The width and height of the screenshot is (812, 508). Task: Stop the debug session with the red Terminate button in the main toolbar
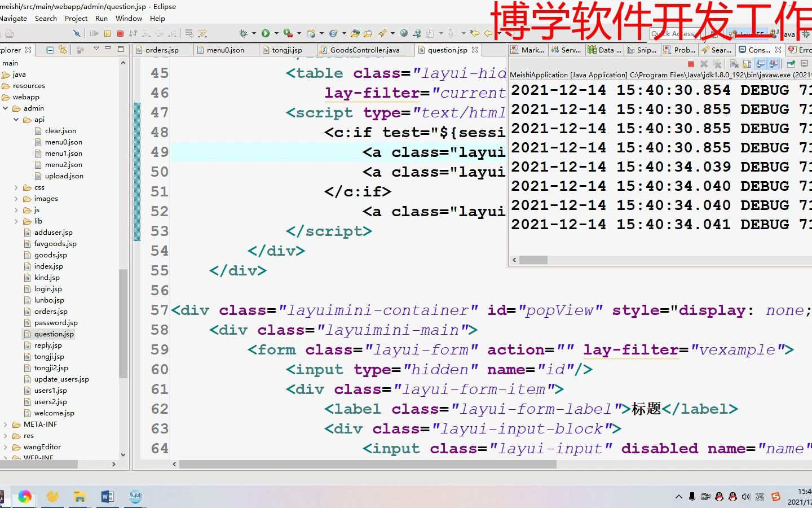coord(120,33)
